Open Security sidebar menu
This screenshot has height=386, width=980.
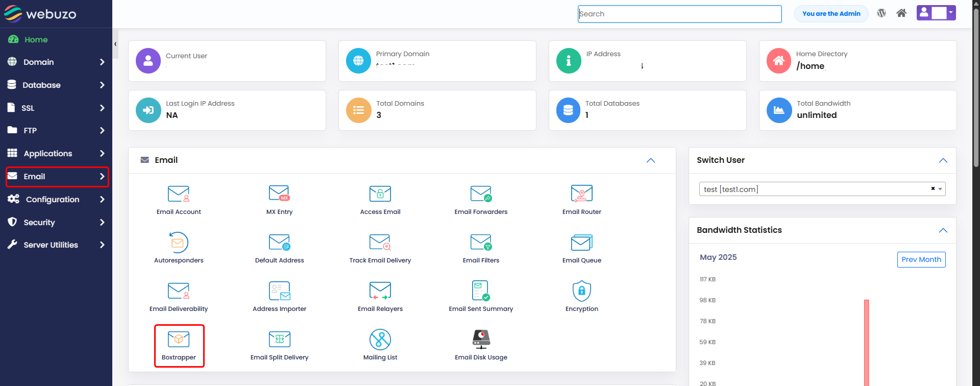[56, 222]
